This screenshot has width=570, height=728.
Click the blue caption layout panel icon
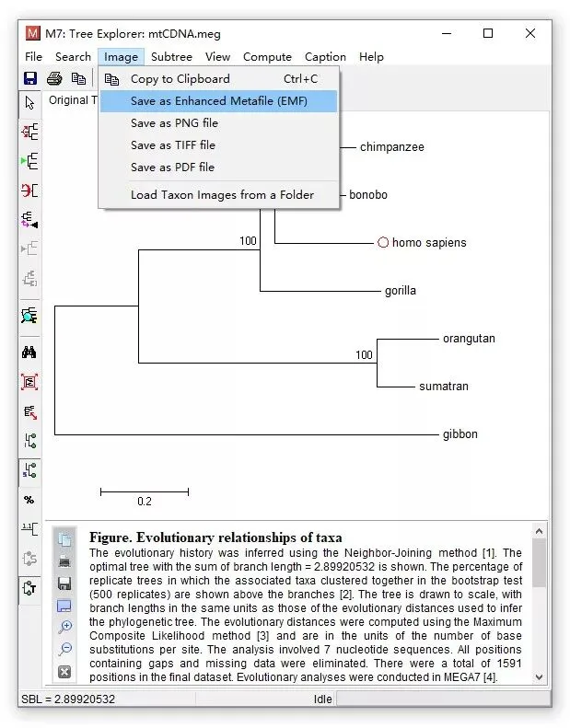pyautogui.click(x=64, y=606)
